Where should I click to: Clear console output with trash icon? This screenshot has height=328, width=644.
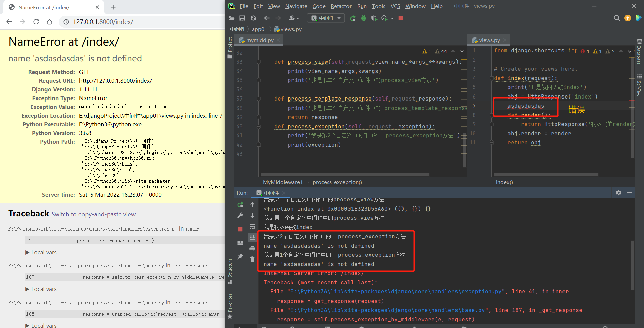click(x=252, y=259)
